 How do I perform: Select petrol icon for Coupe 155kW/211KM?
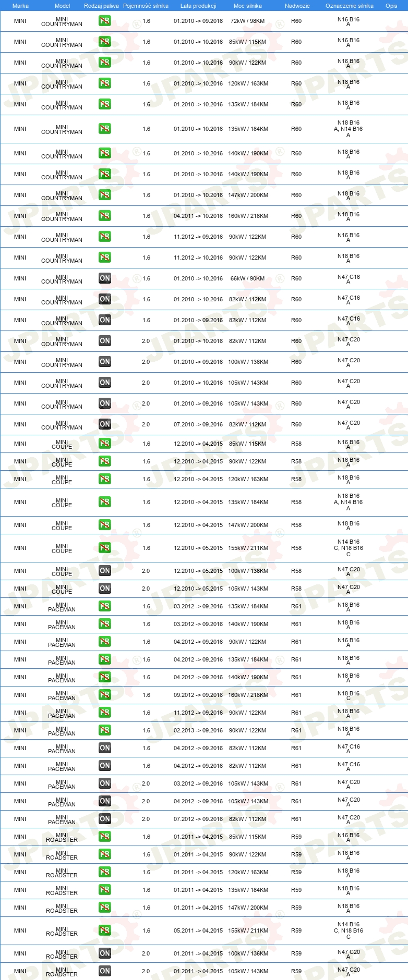click(x=105, y=548)
